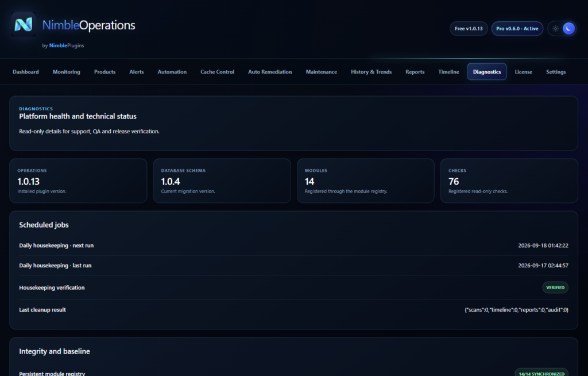Click 'Persistent module registry' row label
Screen dimensions: 588x376
52,373
